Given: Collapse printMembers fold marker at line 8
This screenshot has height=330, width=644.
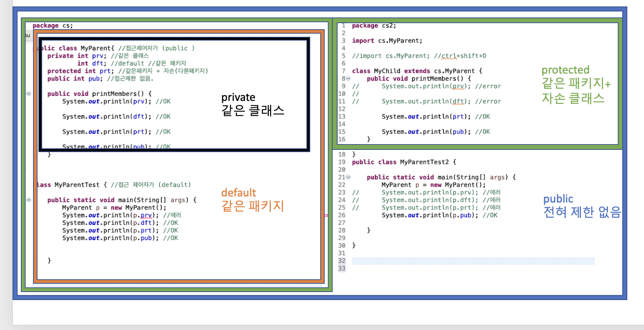Looking at the screenshot, I should coord(348,79).
